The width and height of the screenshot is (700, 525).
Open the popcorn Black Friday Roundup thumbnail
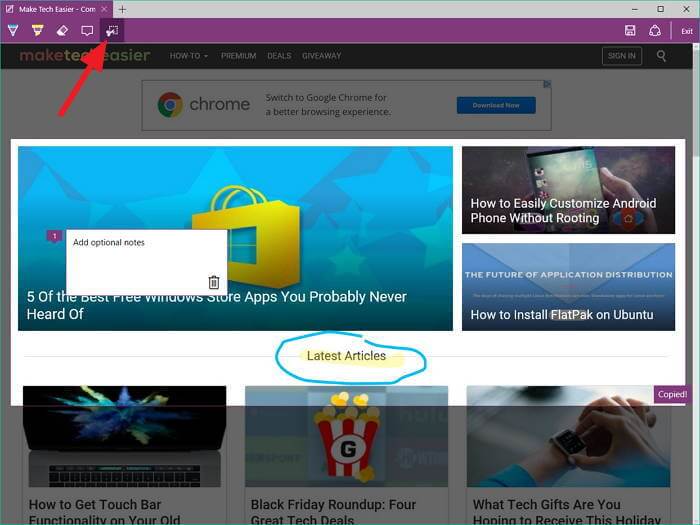346,436
